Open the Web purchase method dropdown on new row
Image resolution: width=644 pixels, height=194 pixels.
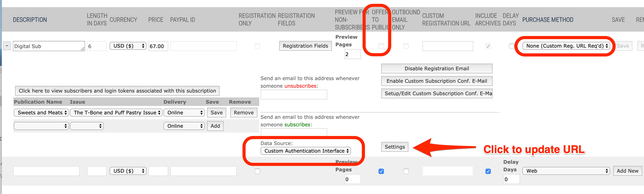566,171
